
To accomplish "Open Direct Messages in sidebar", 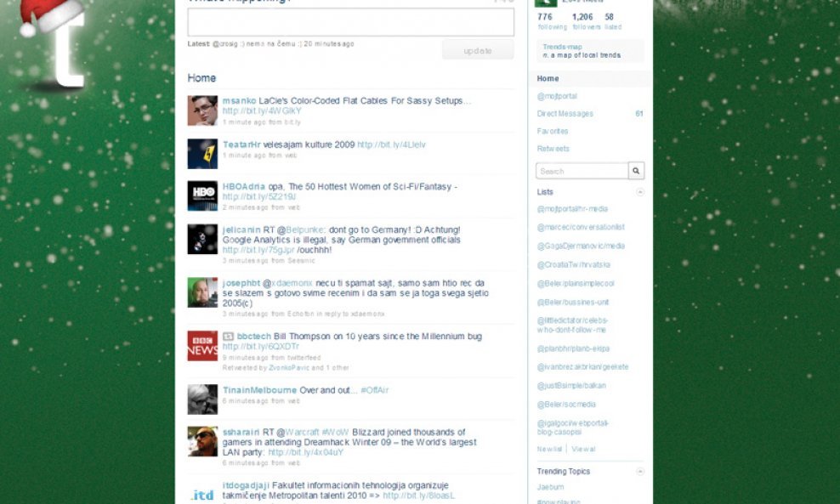I will tap(565, 114).
